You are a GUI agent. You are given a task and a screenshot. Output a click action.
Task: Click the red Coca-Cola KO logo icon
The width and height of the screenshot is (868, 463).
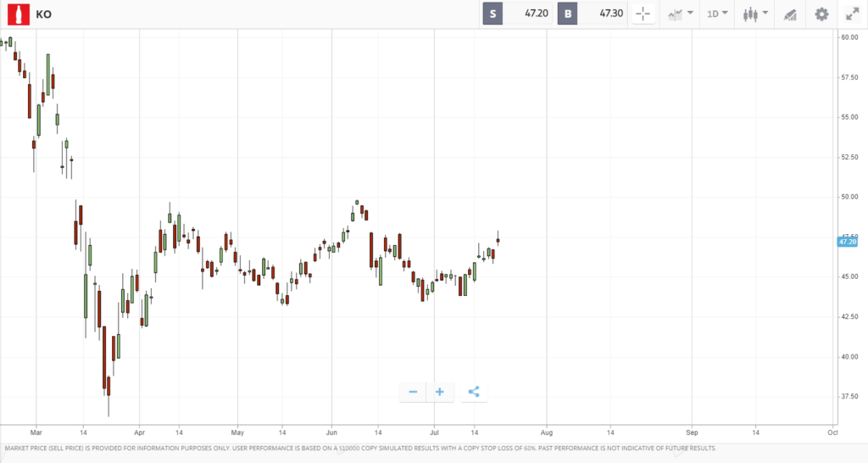(19, 14)
